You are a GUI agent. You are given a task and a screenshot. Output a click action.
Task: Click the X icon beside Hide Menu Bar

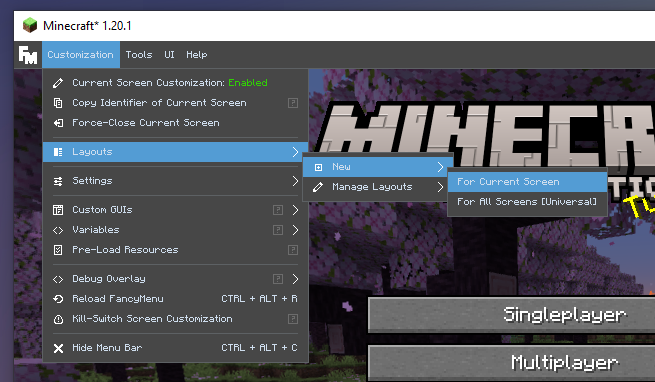58,348
